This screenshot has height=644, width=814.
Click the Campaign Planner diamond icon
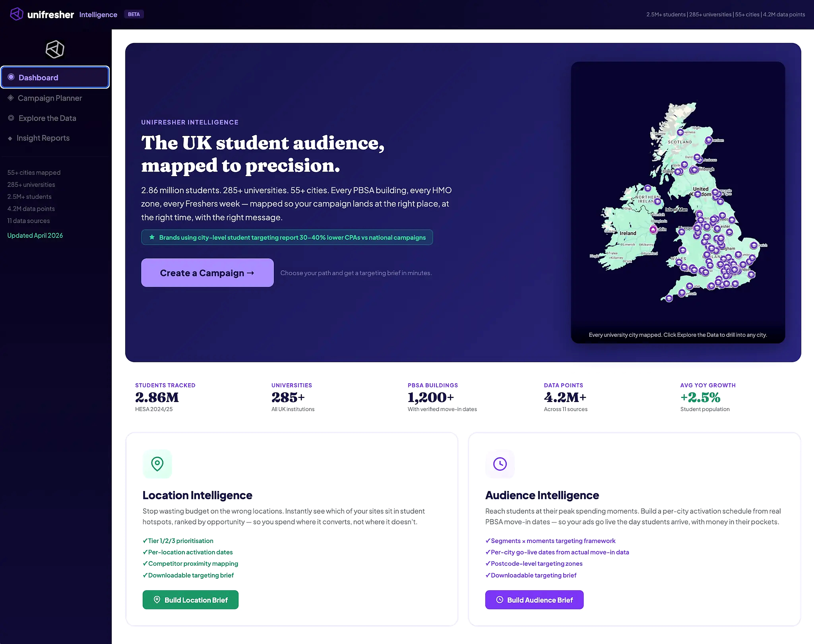point(11,98)
